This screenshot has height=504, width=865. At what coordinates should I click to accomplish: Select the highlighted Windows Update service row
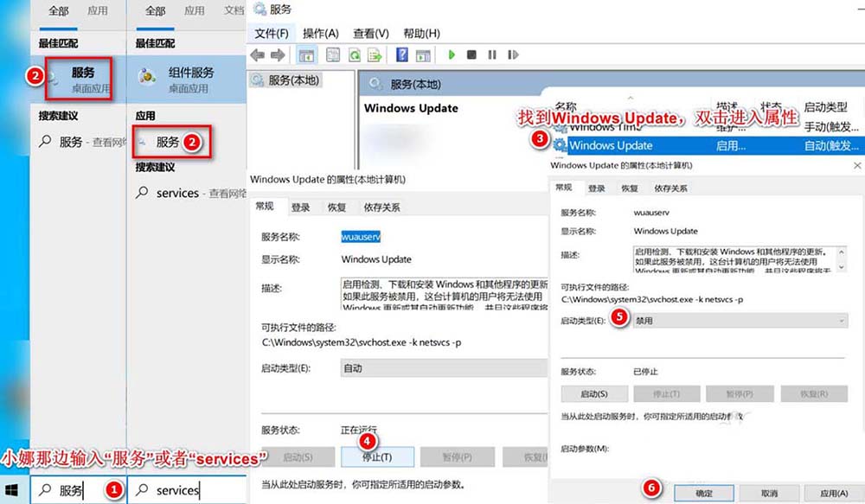pos(708,145)
